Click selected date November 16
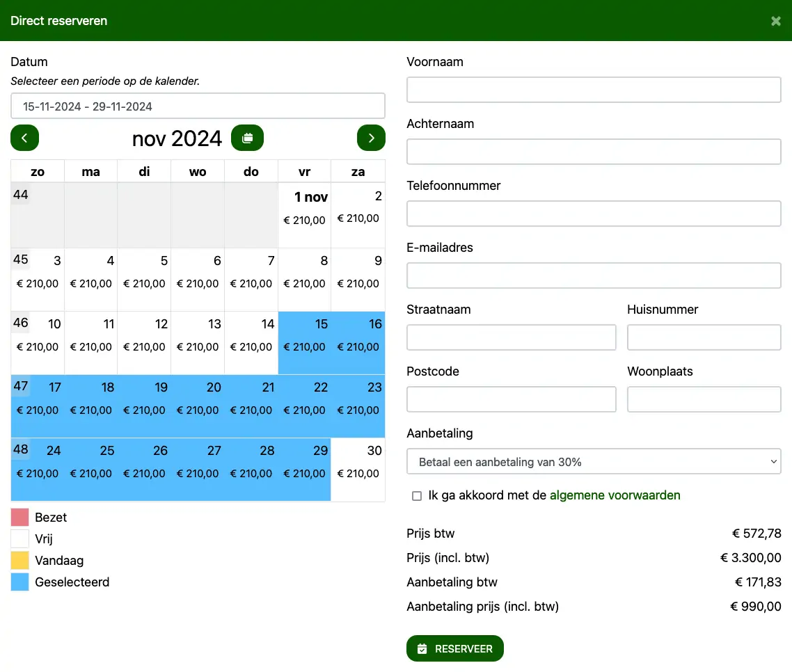 pos(358,343)
